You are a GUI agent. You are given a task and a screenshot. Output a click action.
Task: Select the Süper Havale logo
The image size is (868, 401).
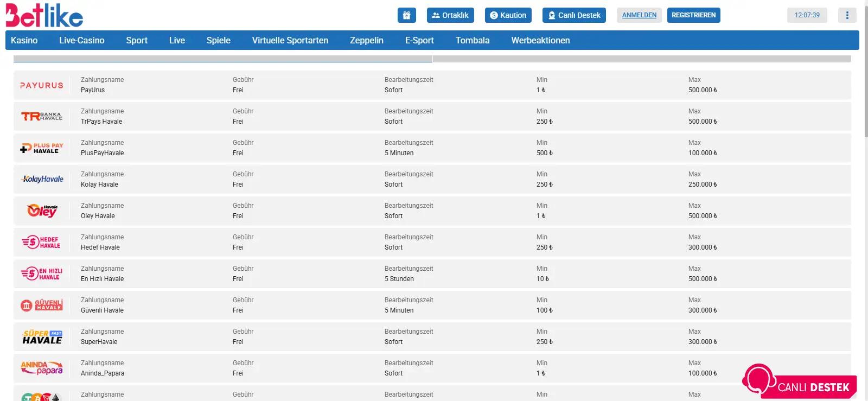tap(42, 336)
